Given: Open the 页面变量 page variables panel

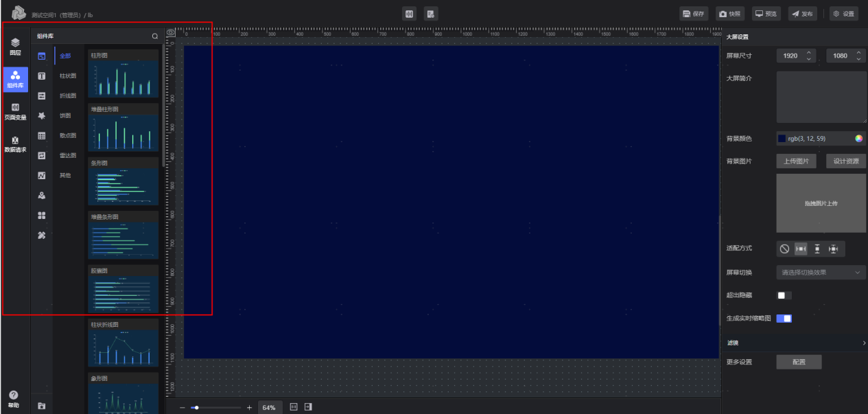Looking at the screenshot, I should pyautogui.click(x=15, y=112).
